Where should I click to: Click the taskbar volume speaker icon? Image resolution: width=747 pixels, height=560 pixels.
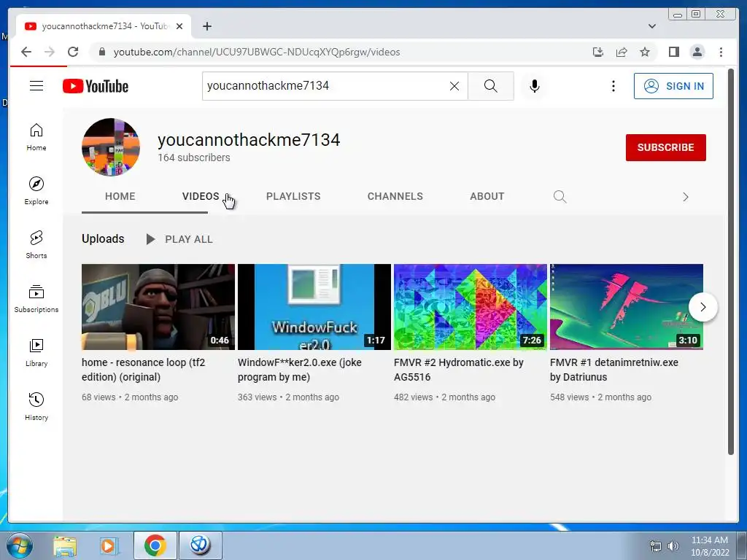(x=673, y=546)
